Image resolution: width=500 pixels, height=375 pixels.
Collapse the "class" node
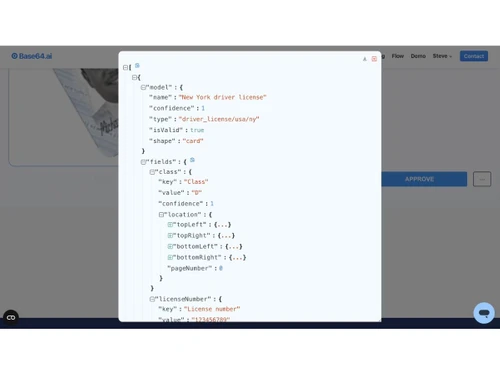tap(152, 172)
